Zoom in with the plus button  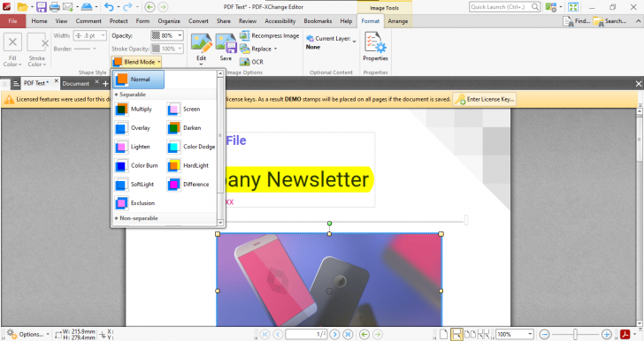[607, 335]
